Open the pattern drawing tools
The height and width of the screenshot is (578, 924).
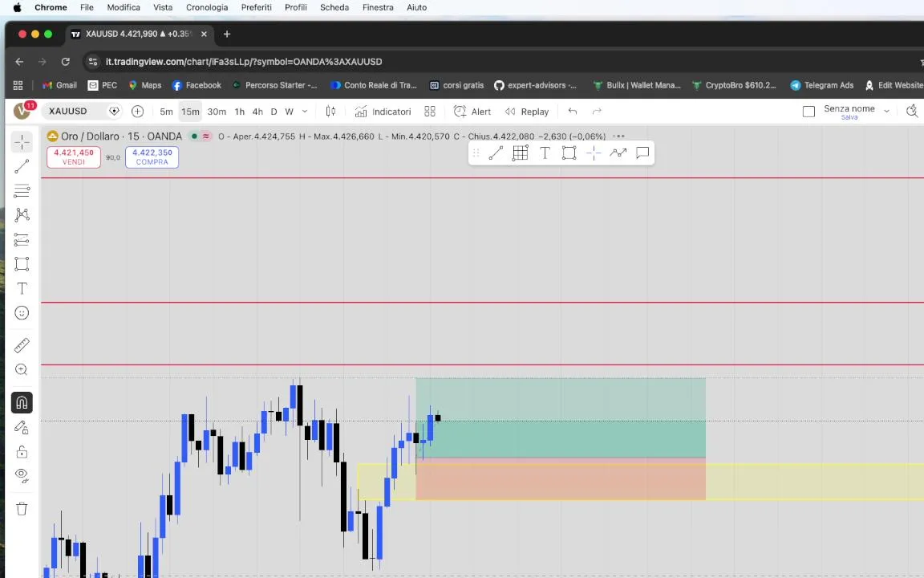(22, 214)
